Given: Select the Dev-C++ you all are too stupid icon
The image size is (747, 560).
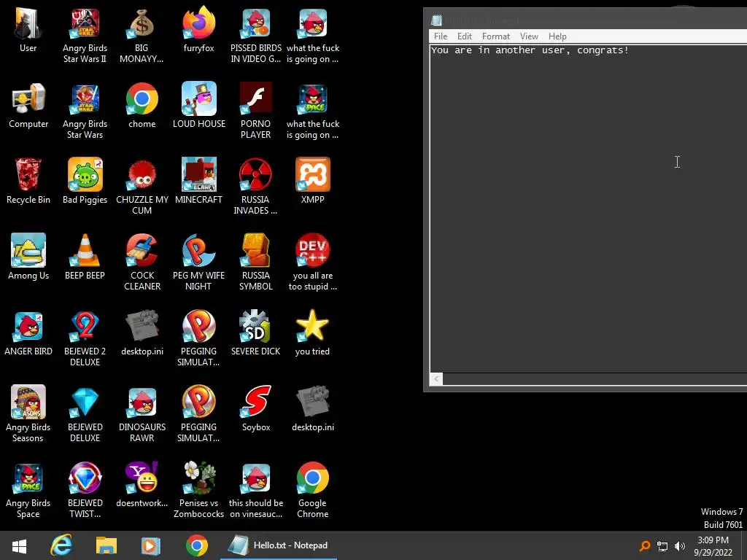Looking at the screenshot, I should click(x=312, y=262).
